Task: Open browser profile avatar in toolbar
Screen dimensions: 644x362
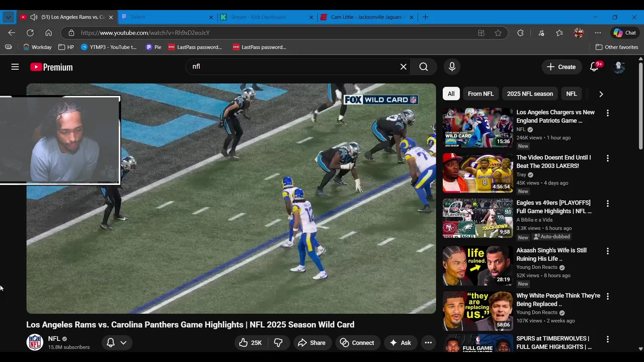Action: [x=579, y=33]
